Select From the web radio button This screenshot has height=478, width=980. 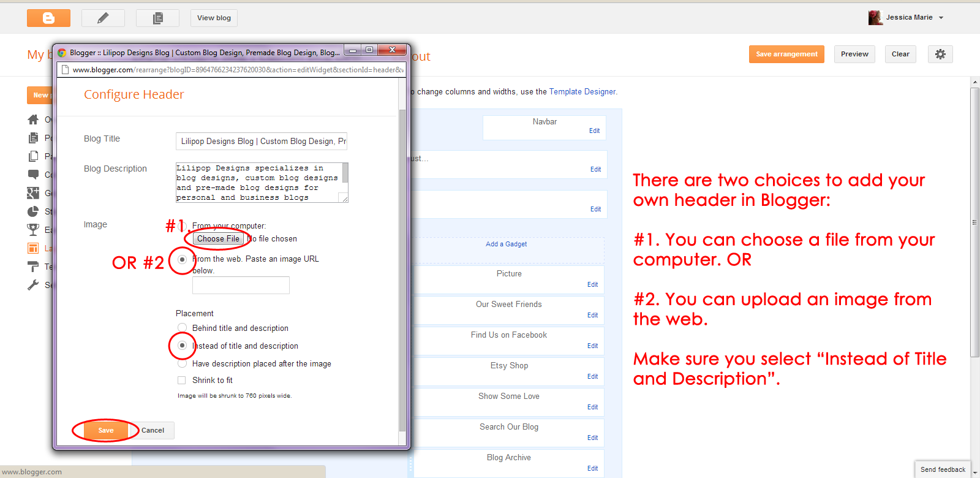182,259
